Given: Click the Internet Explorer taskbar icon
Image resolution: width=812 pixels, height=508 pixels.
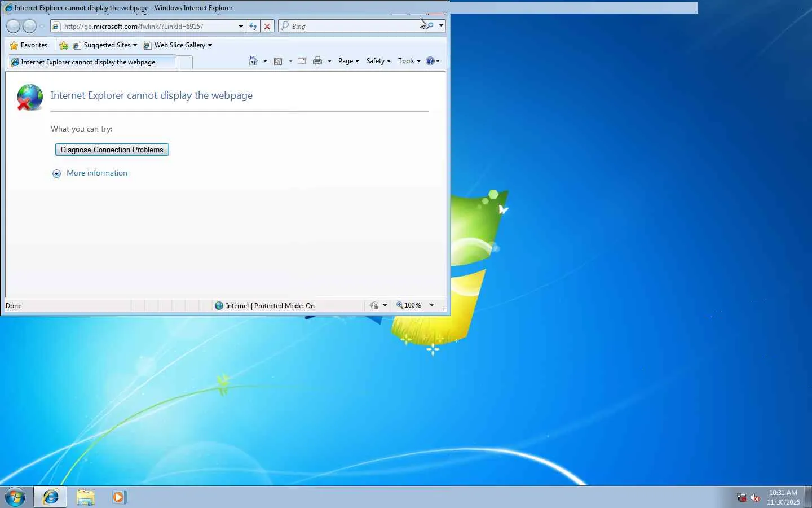Looking at the screenshot, I should pyautogui.click(x=51, y=497).
